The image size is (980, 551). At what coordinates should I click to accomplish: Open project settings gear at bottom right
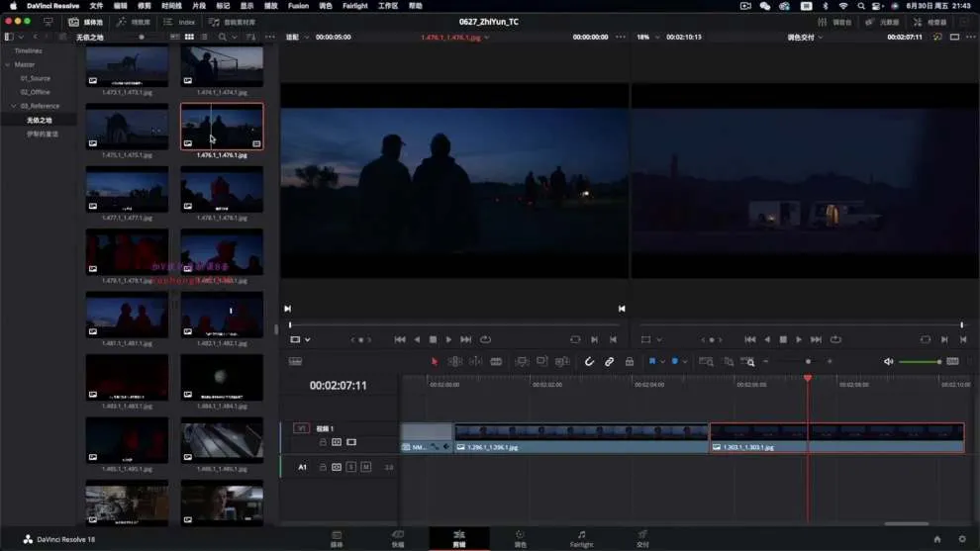point(961,539)
